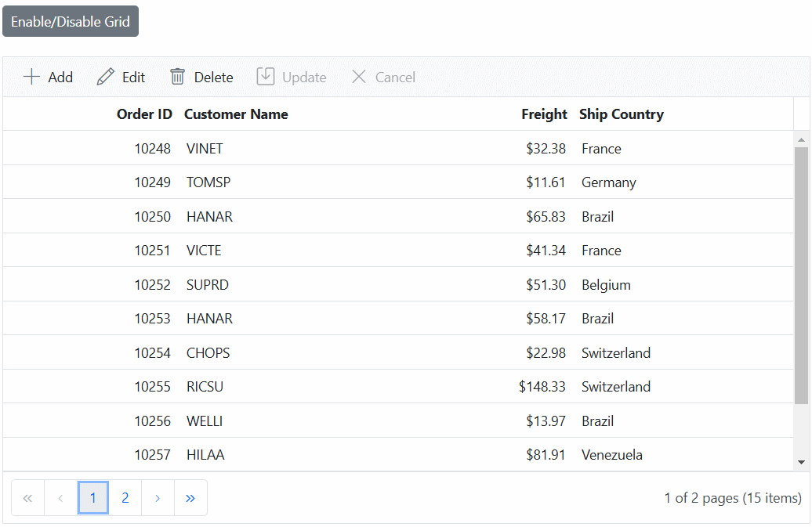This screenshot has height=527, width=812.
Task: Click the Ship Country column header
Action: pyautogui.click(x=621, y=114)
